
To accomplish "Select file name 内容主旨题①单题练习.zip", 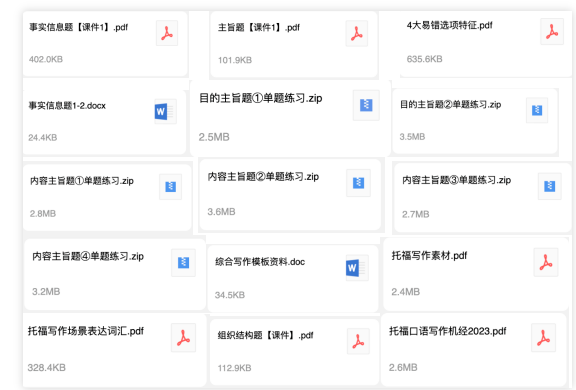I will click(82, 181).
